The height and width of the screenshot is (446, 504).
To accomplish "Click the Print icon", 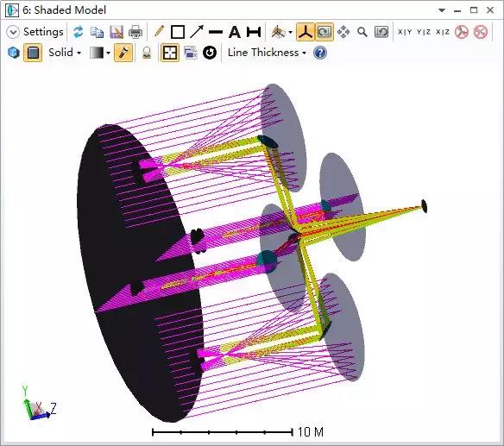I will [135, 32].
